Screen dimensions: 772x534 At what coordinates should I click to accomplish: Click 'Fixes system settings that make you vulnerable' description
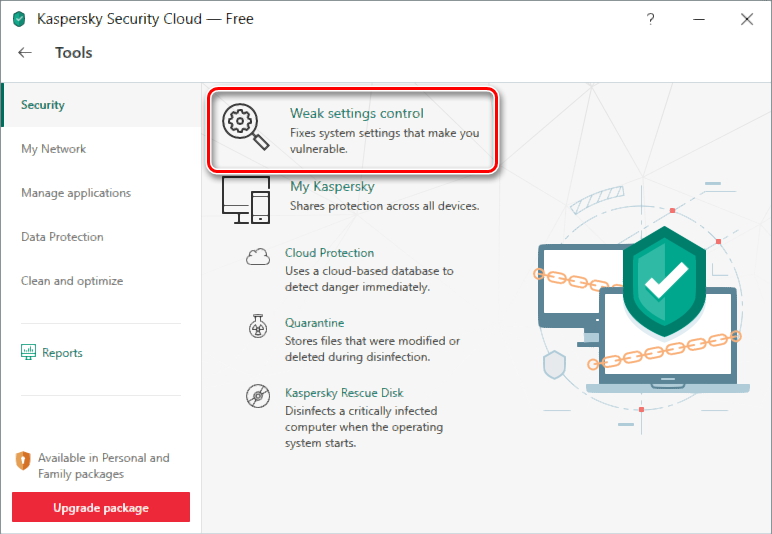click(x=385, y=141)
